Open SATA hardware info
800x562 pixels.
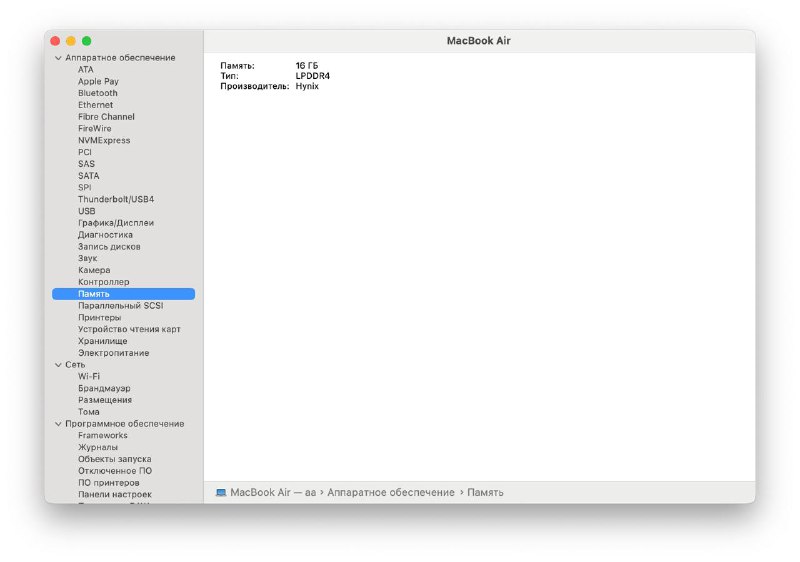pos(88,175)
